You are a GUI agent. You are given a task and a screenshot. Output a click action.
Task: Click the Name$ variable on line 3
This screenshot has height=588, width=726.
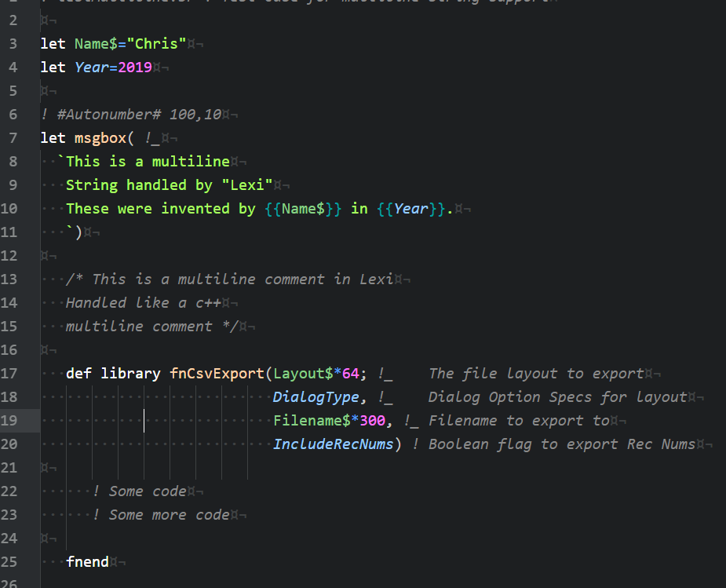tap(94, 43)
